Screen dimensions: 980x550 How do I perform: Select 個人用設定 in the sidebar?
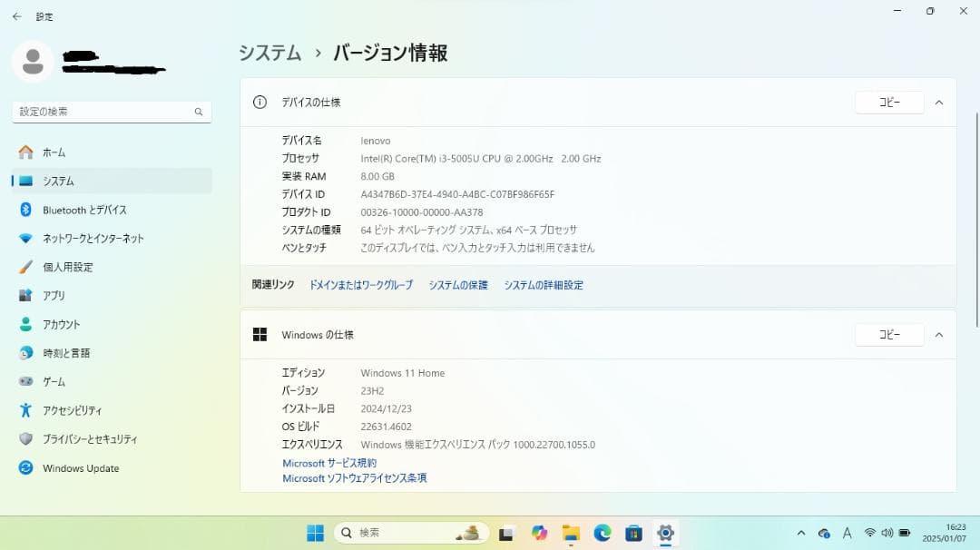[70, 267]
